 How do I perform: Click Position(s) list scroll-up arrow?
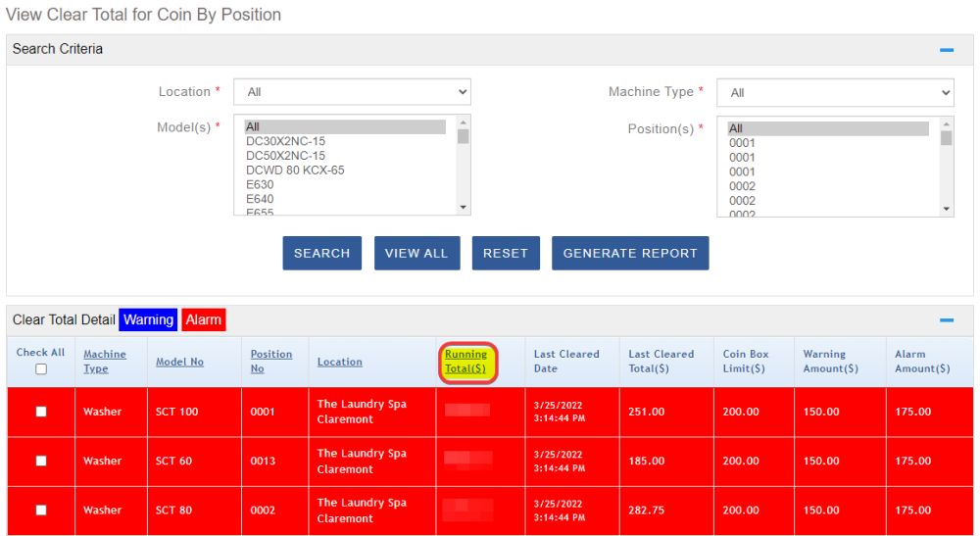(947, 123)
